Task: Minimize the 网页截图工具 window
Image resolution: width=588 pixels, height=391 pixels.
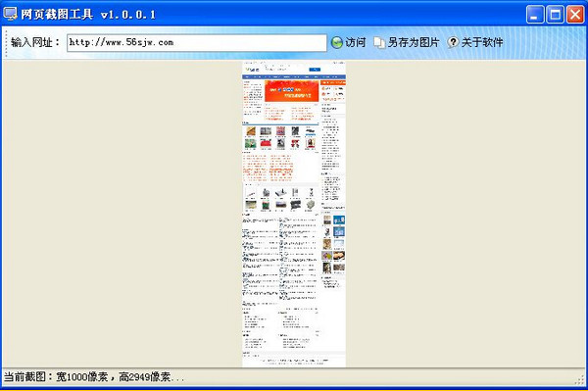Action: pos(535,15)
